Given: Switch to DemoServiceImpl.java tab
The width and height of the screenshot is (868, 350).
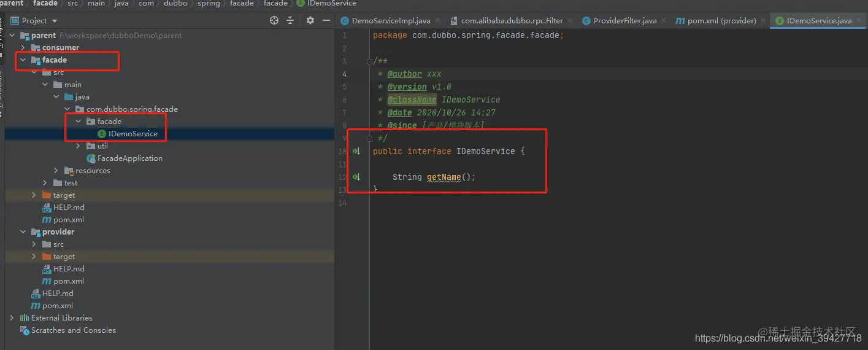Looking at the screenshot, I should pos(391,20).
